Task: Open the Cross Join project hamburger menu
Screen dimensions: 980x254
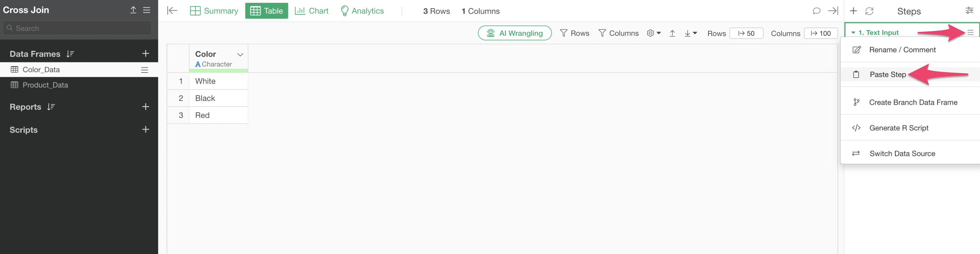Action: 146,10
